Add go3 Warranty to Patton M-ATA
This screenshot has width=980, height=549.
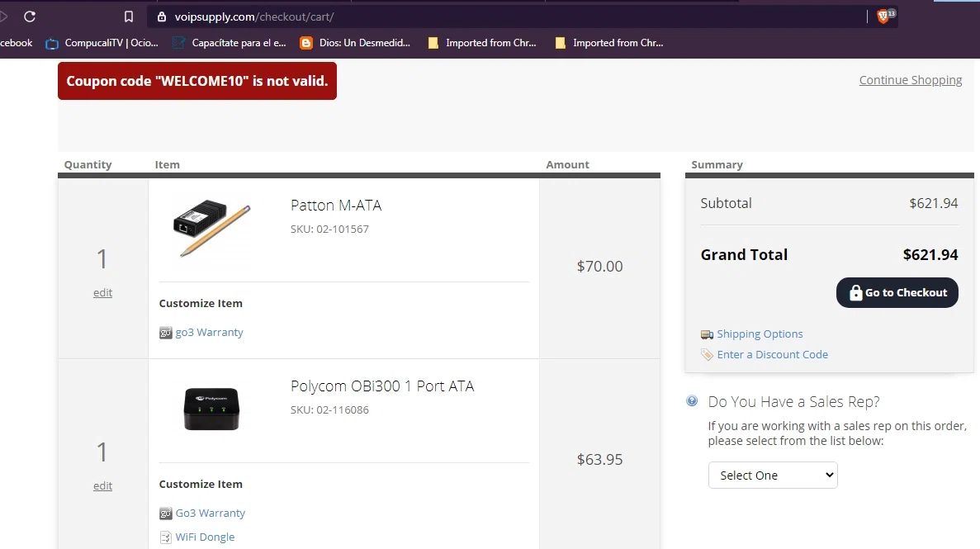pos(209,333)
